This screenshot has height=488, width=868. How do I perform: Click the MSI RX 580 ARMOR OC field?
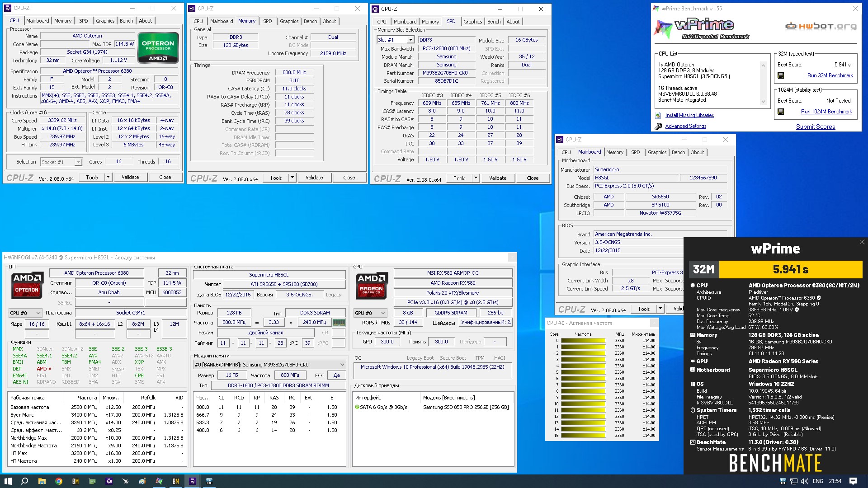pos(453,273)
